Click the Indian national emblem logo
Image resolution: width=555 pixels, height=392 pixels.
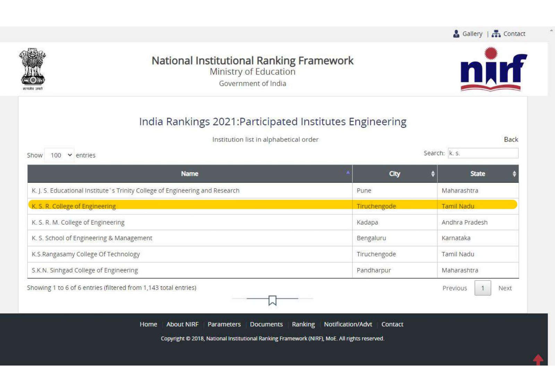point(33,69)
